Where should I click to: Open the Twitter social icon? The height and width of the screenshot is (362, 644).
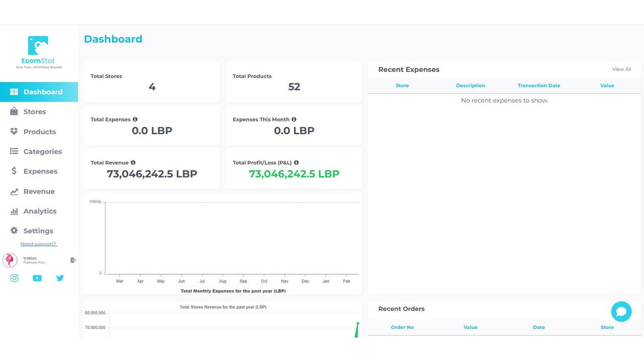[x=60, y=278]
